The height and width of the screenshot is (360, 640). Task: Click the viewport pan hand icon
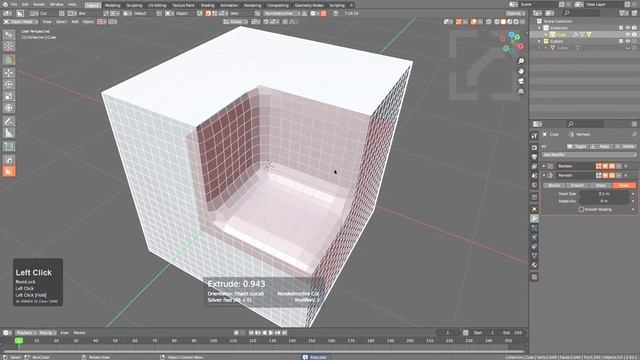pyautogui.click(x=521, y=71)
